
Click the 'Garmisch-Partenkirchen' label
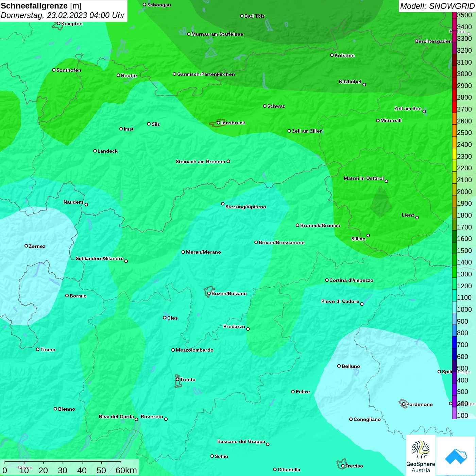click(x=206, y=74)
